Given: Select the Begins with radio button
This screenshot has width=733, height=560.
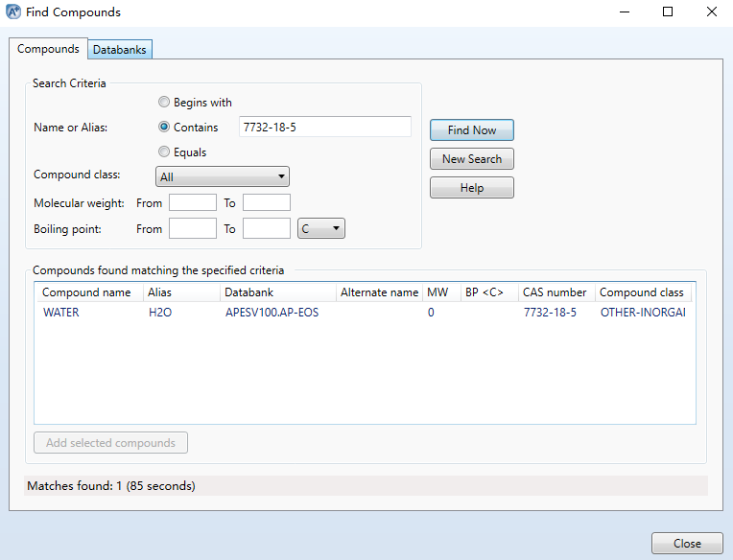Looking at the screenshot, I should 164,102.
